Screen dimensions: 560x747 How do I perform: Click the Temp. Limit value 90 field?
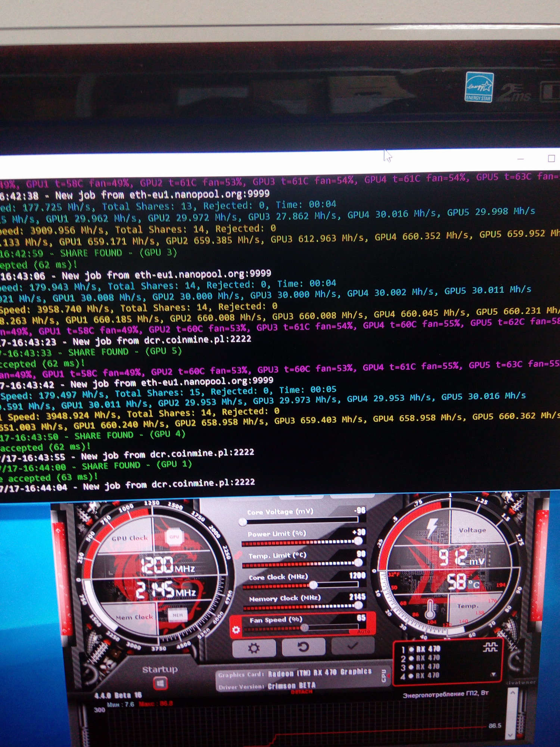[361, 554]
